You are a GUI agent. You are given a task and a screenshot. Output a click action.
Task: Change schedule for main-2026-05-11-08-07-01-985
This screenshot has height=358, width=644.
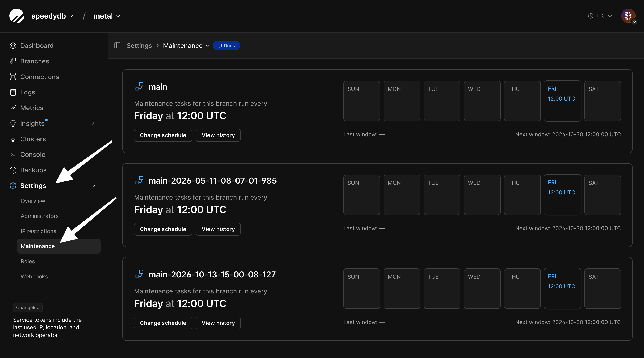(x=163, y=229)
